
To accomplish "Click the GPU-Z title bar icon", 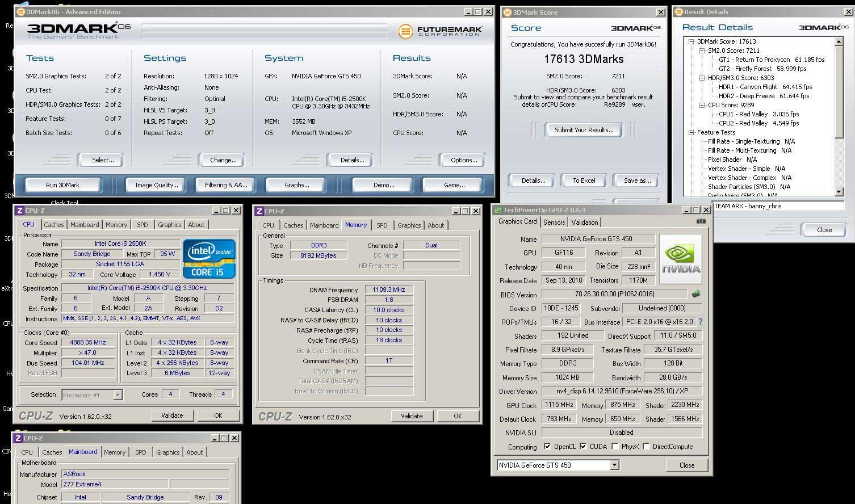I will tap(498, 210).
